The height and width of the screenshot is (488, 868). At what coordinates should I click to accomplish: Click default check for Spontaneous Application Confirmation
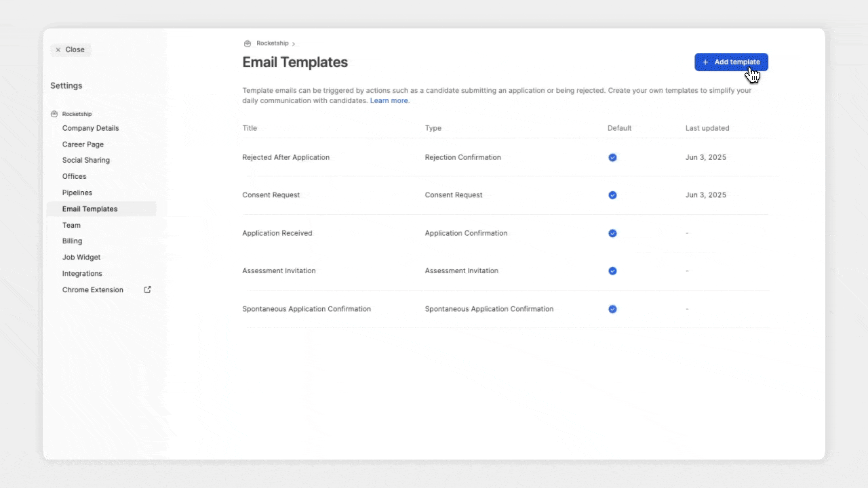tap(612, 309)
